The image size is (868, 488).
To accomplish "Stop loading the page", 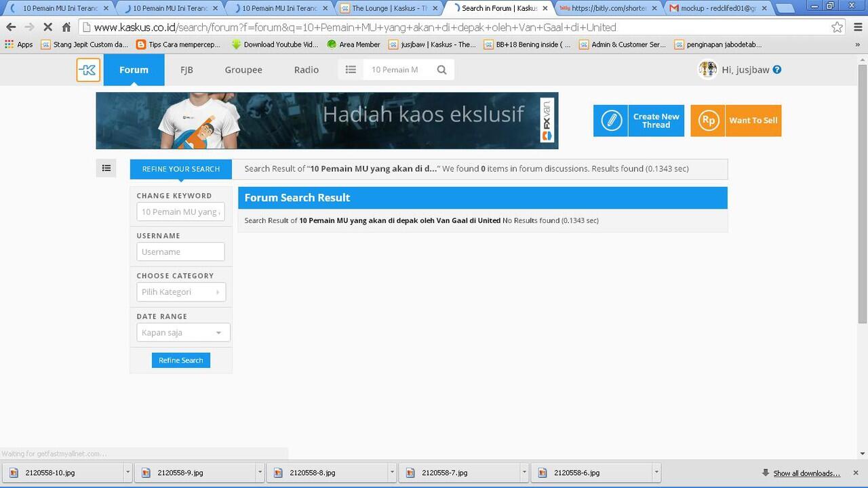I will 48,27.
